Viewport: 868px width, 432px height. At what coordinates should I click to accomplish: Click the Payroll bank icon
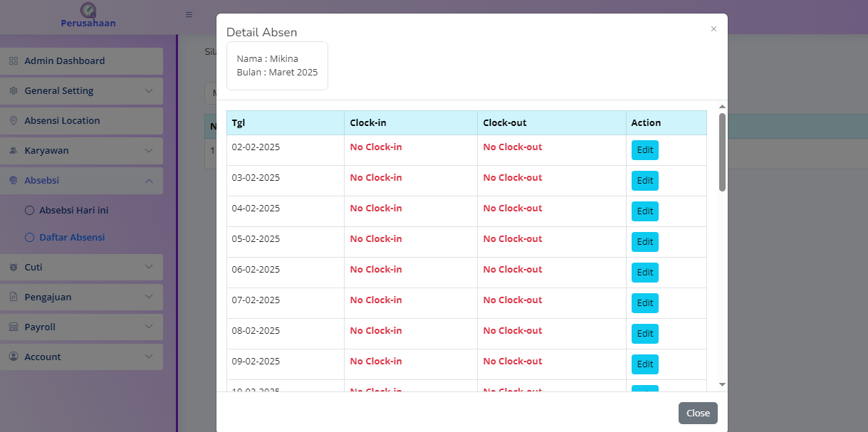pos(14,327)
